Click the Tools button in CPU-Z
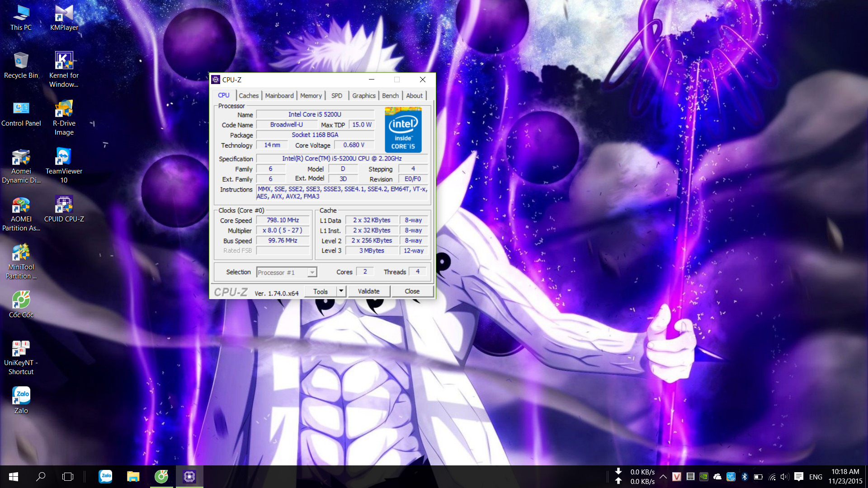 [x=321, y=291]
